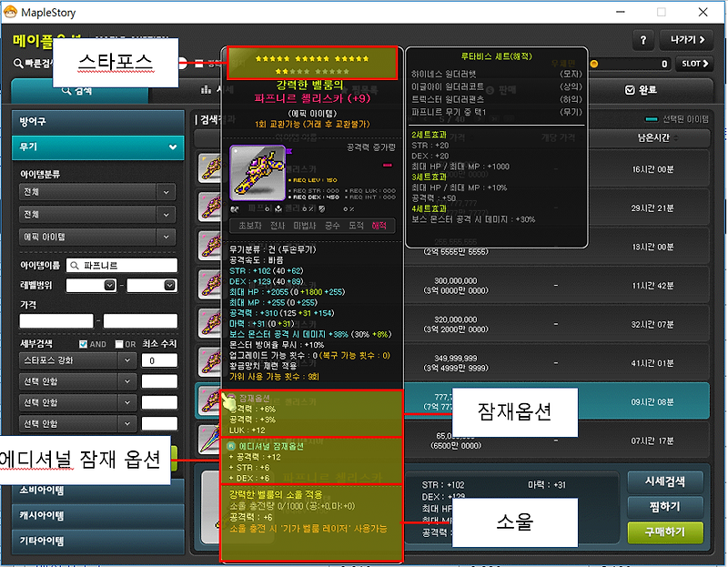Click the STR : +102 stat text

click(x=443, y=485)
